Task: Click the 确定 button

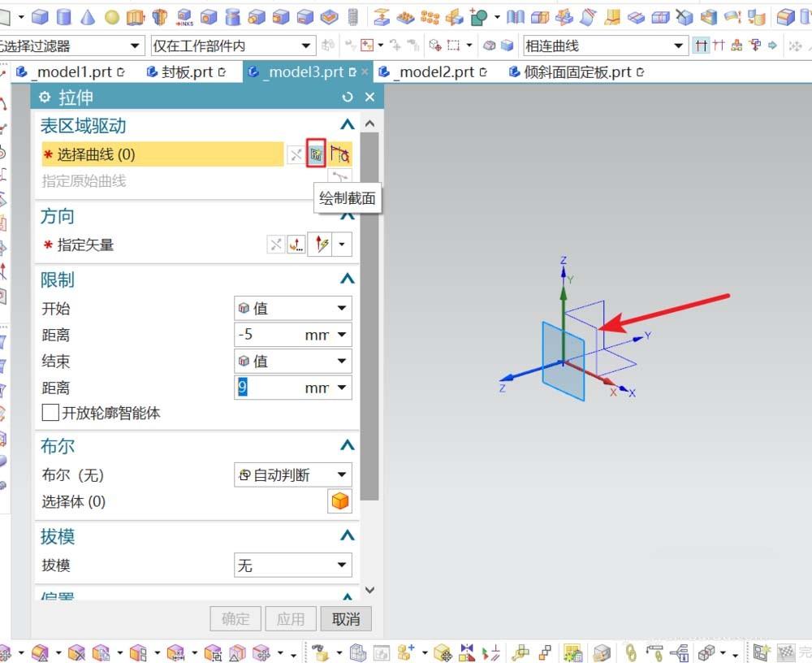Action: click(x=235, y=618)
